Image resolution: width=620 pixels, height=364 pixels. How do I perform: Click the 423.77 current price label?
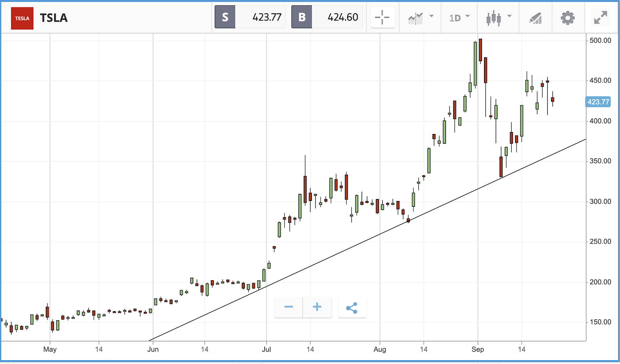pyautogui.click(x=598, y=102)
